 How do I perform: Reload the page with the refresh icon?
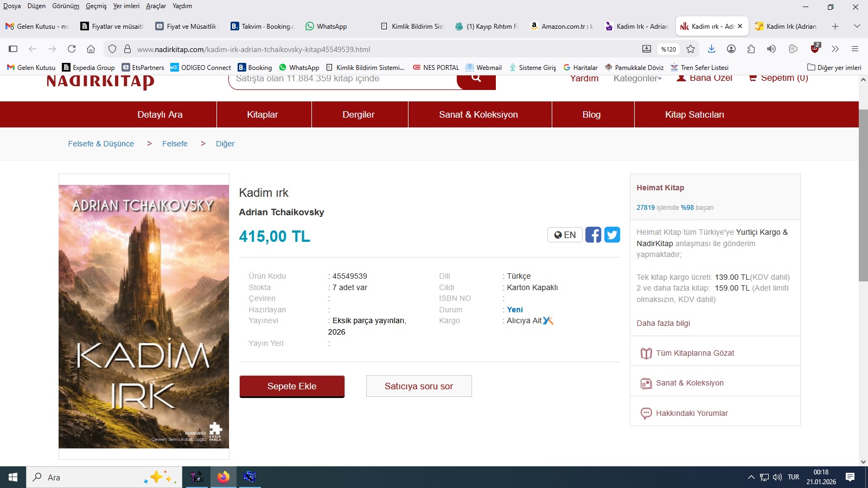click(x=72, y=49)
